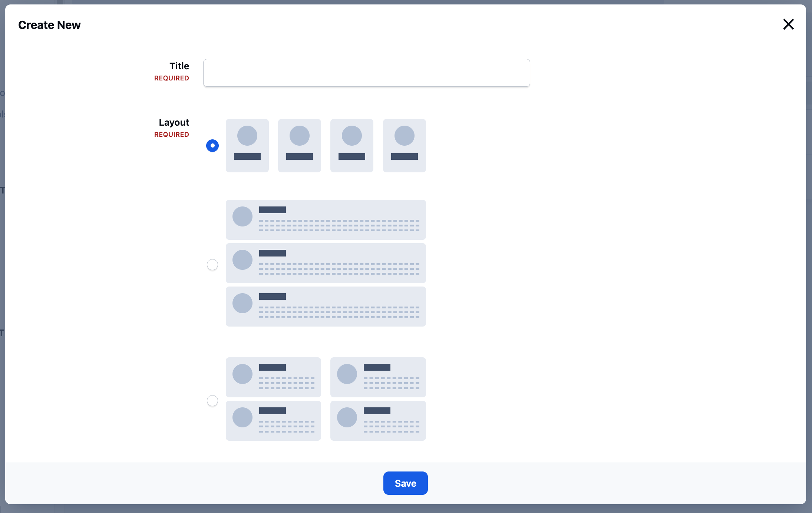Click the Title input field
This screenshot has width=812, height=513.
coord(366,73)
